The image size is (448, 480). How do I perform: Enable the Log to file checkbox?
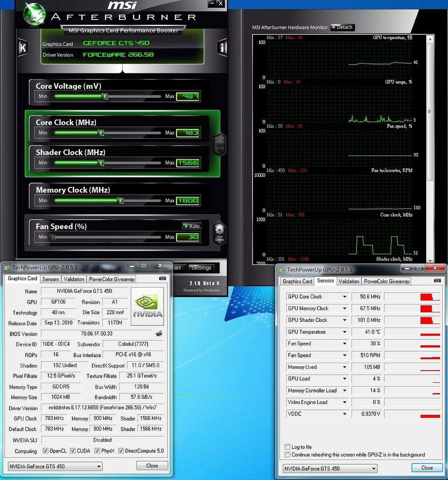(x=287, y=447)
